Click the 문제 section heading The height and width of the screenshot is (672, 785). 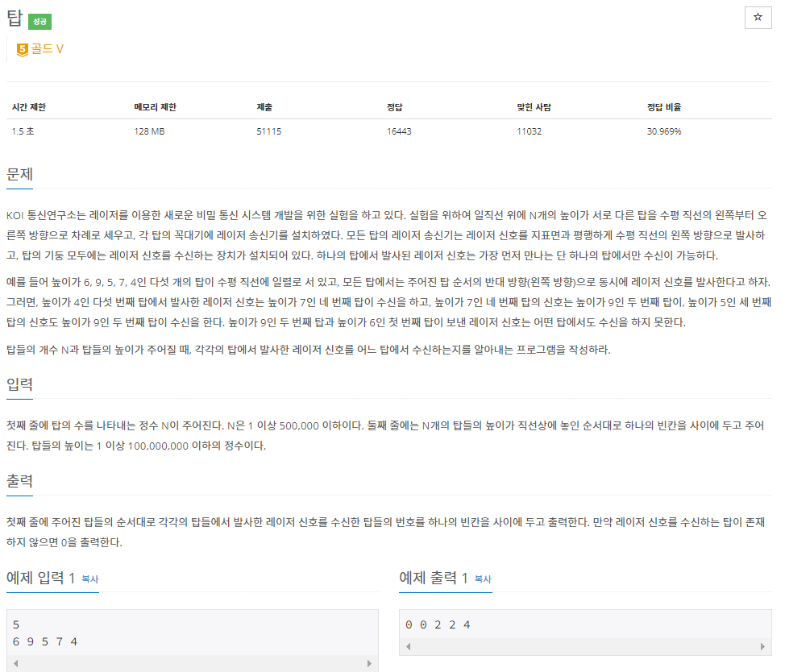tap(19, 174)
